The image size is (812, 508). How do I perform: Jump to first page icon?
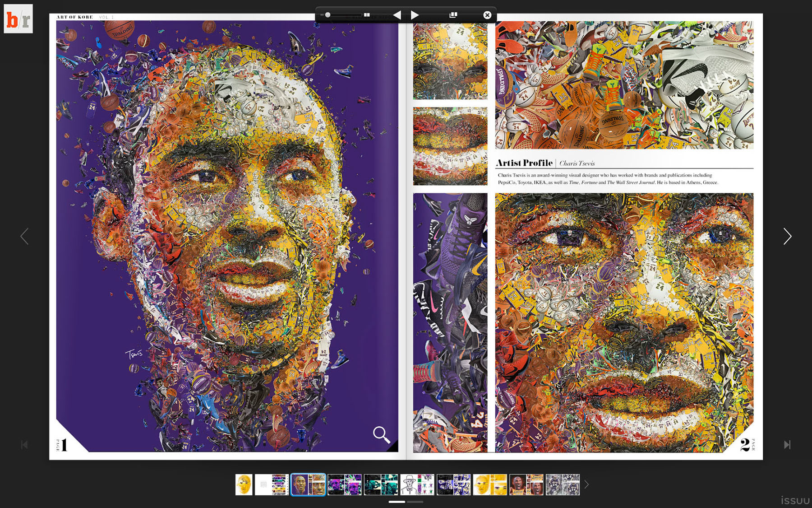[24, 445]
